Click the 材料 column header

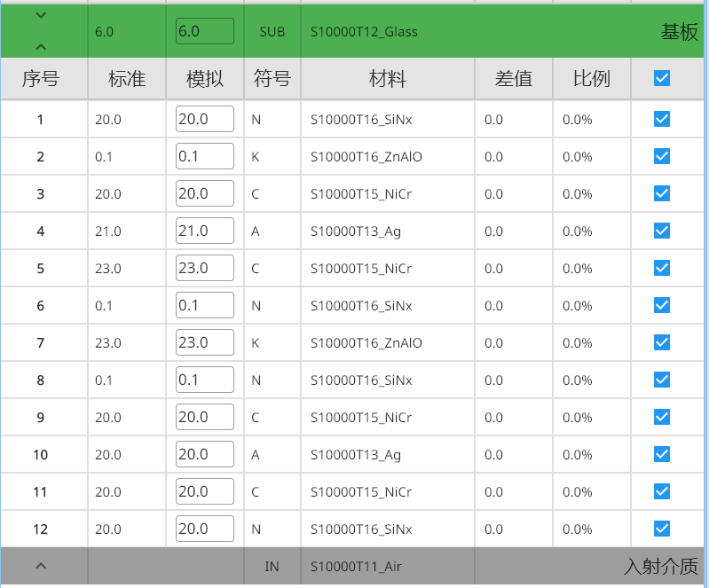tap(388, 79)
